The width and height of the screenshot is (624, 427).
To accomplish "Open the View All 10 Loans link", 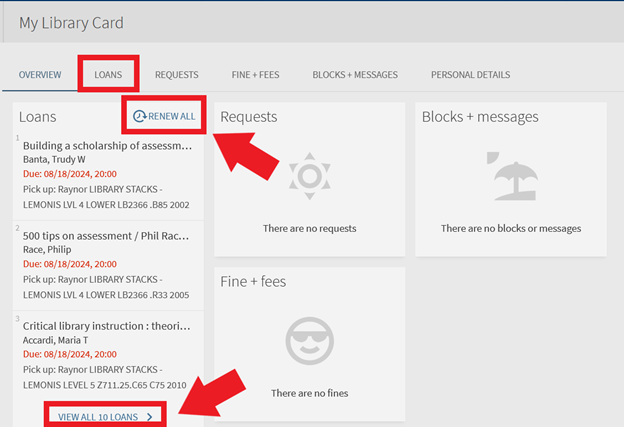I will pos(98,416).
